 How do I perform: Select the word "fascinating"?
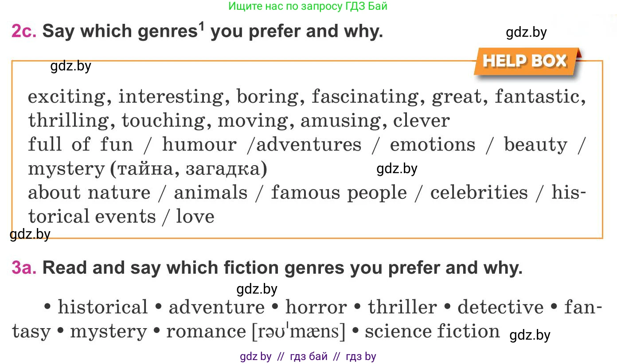(x=365, y=97)
